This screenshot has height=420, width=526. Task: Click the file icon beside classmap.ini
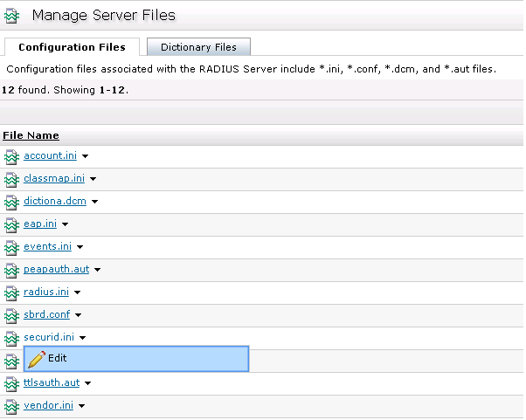pyautogui.click(x=11, y=179)
